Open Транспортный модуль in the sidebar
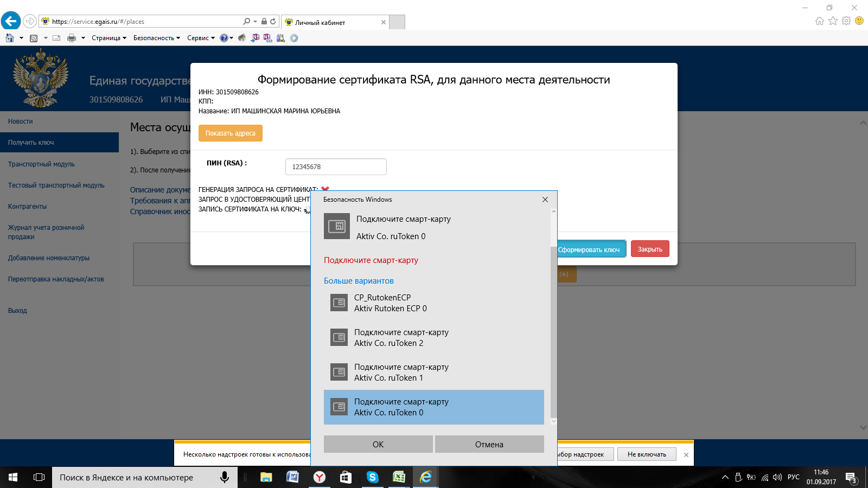This screenshot has width=868, height=488. pyautogui.click(x=41, y=164)
